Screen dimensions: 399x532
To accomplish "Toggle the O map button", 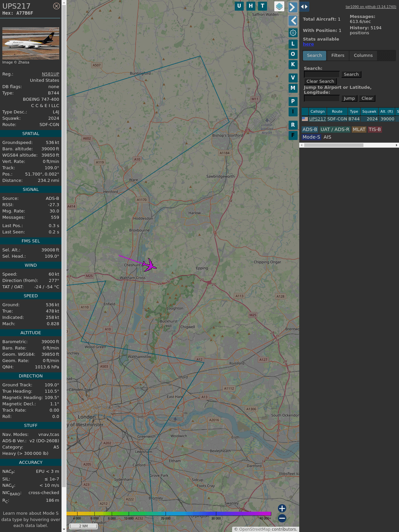I will [x=293, y=54].
